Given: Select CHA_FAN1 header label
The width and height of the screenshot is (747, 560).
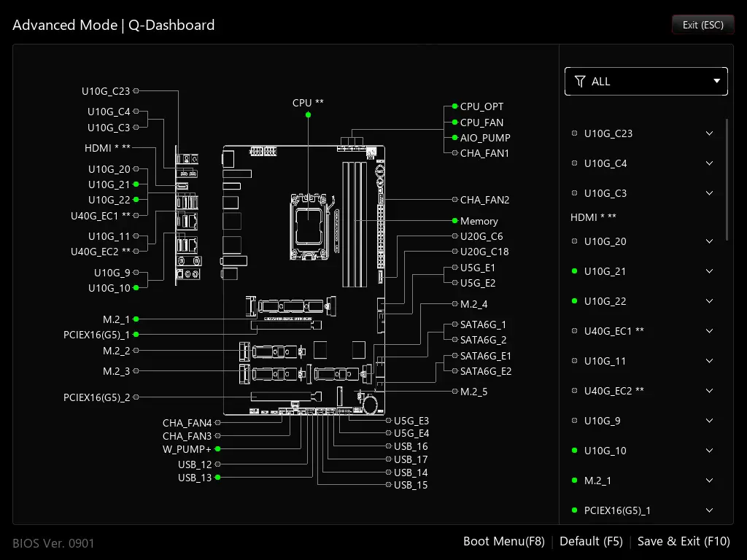Looking at the screenshot, I should tap(484, 153).
